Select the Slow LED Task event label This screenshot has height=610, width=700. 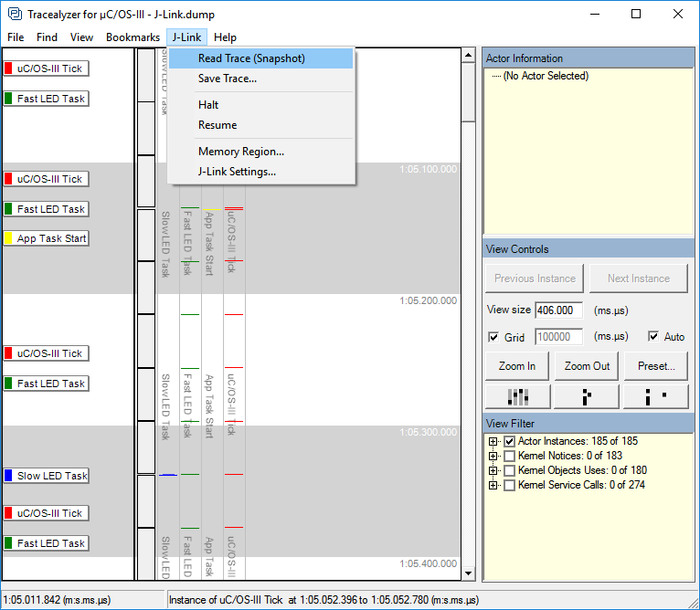[x=46, y=476]
